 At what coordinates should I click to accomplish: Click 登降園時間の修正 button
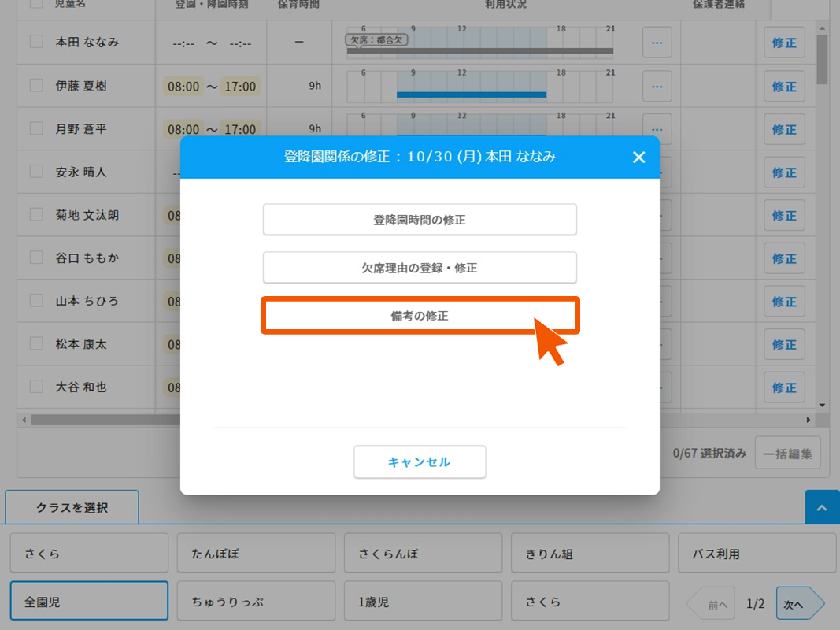point(420,220)
